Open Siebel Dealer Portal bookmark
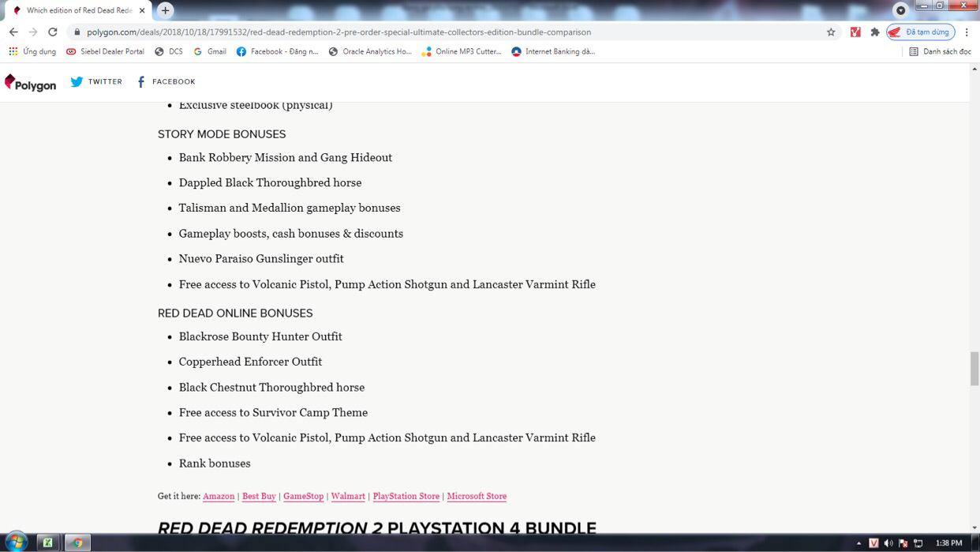 (105, 51)
